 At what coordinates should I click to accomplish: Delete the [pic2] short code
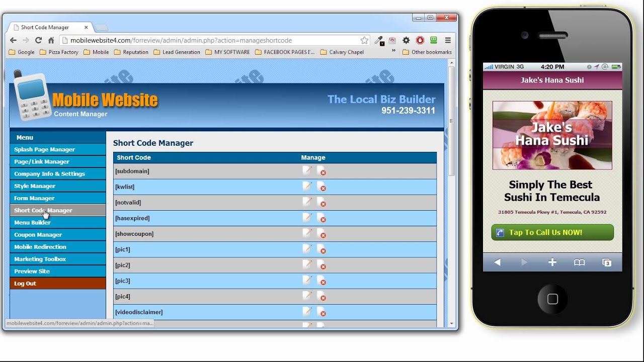point(321,264)
